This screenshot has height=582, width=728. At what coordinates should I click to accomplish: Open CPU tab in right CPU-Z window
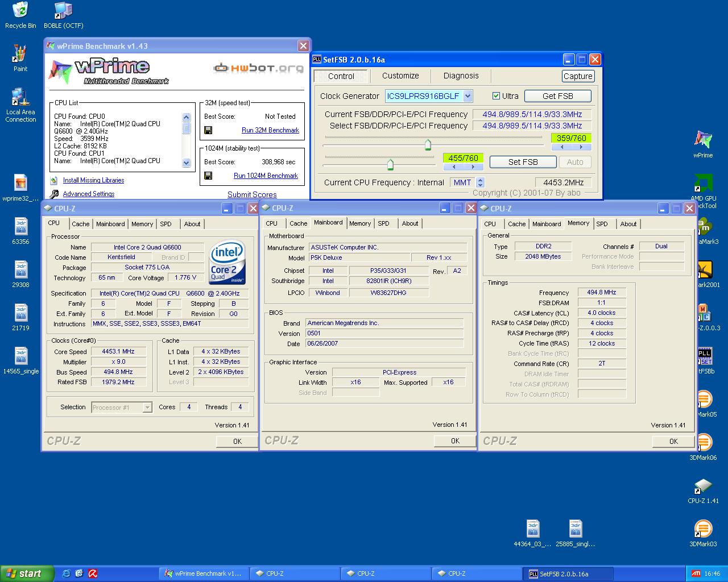[490, 224]
